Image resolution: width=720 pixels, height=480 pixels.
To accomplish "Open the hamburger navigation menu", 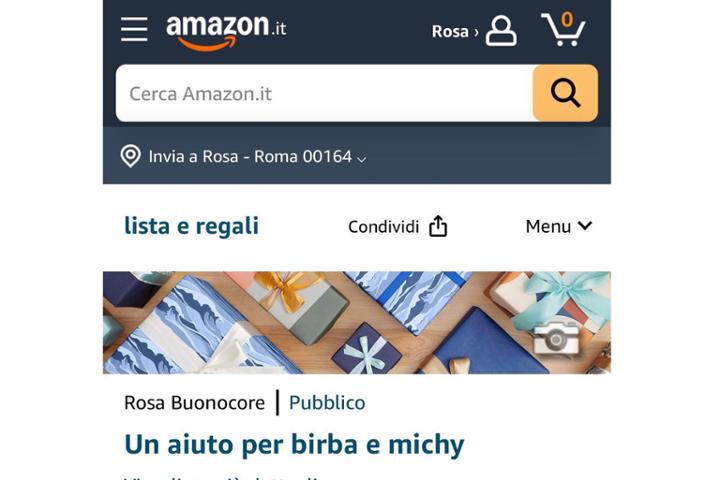I will coord(134,29).
